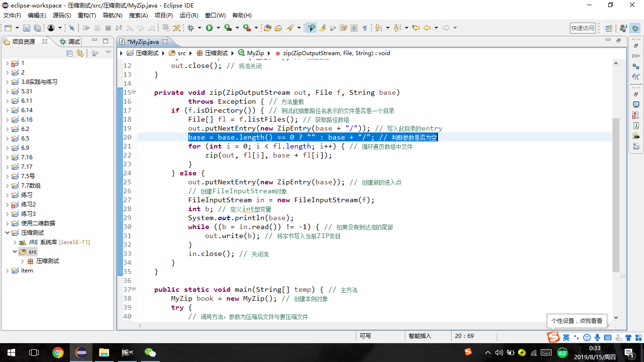Open the 运行(R) menu

click(189, 16)
